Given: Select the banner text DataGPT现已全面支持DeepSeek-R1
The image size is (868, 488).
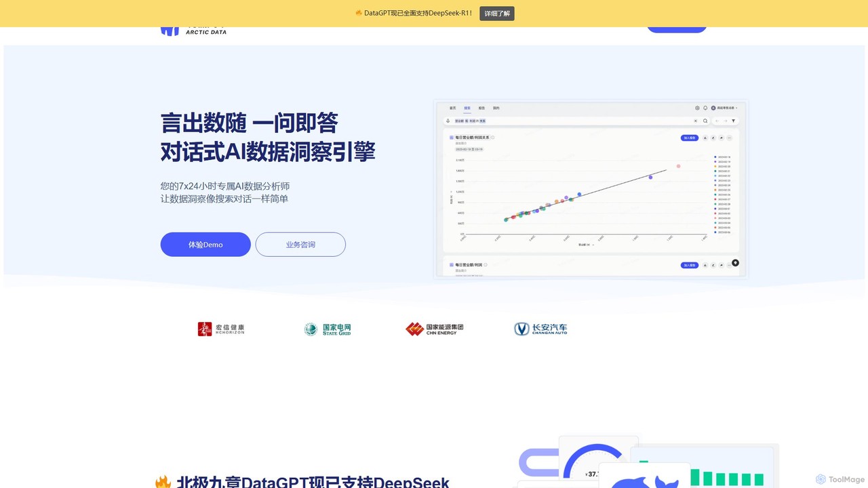Looking at the screenshot, I should 418,14.
